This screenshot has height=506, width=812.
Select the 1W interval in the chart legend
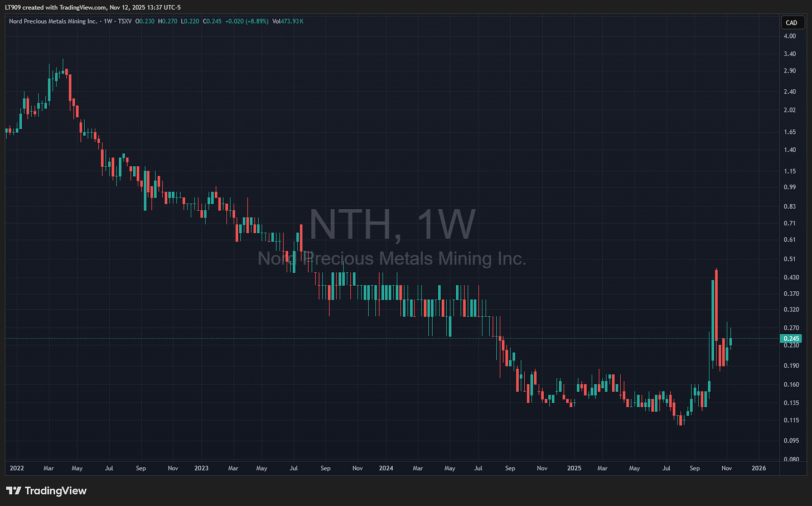coord(108,21)
